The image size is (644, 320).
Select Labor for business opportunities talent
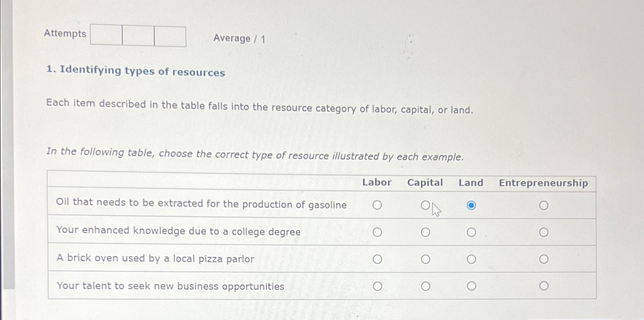(378, 286)
